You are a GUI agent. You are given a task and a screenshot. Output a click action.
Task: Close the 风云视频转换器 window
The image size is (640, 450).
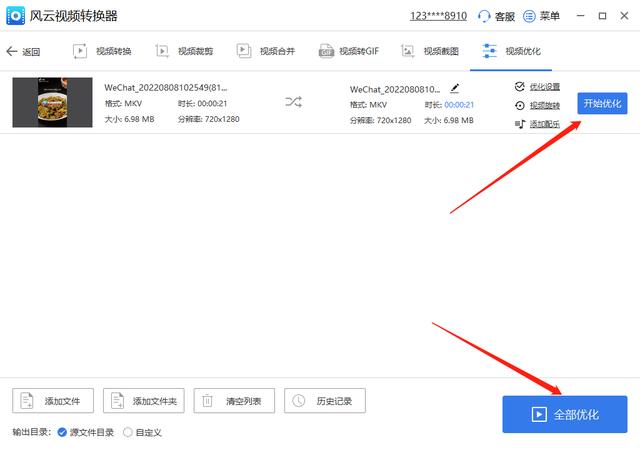point(624,16)
